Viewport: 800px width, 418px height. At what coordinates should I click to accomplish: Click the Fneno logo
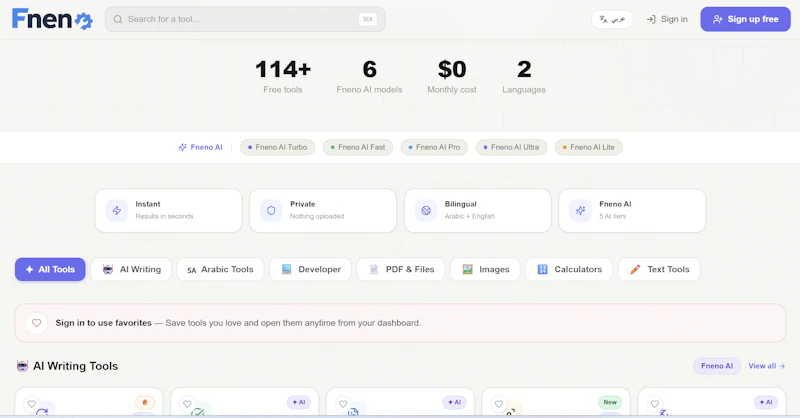pos(52,19)
